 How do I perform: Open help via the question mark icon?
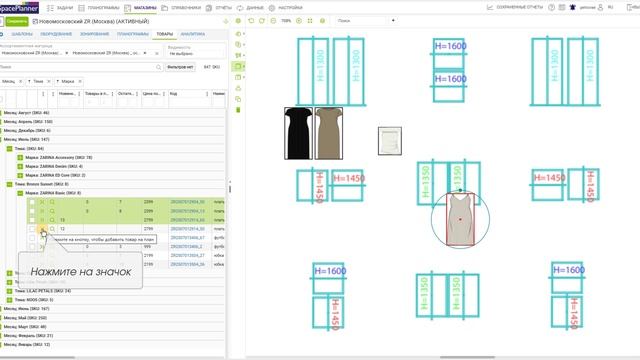pos(551,7)
